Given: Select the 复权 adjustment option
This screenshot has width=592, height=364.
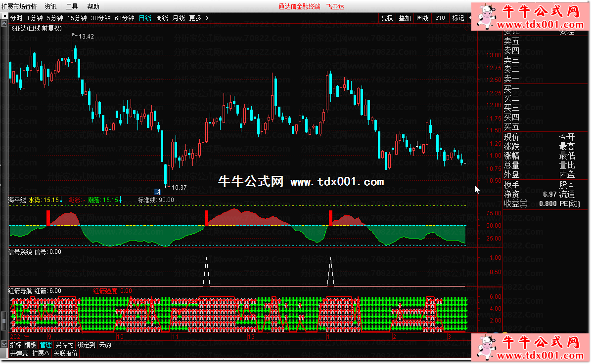Looking at the screenshot, I should (x=387, y=18).
